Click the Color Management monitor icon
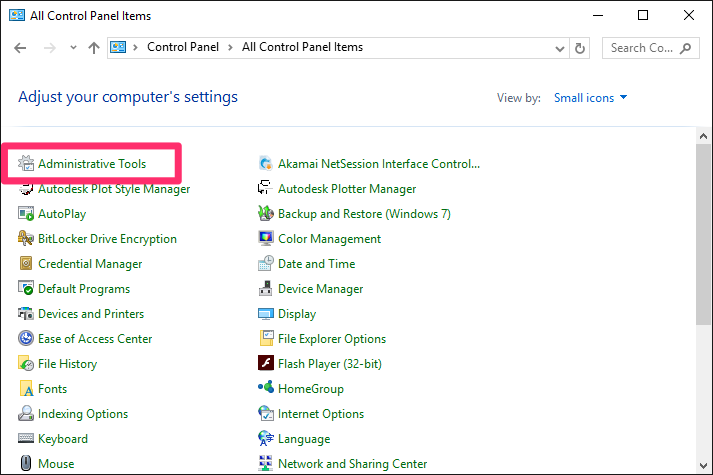713x475 pixels. tap(266, 238)
